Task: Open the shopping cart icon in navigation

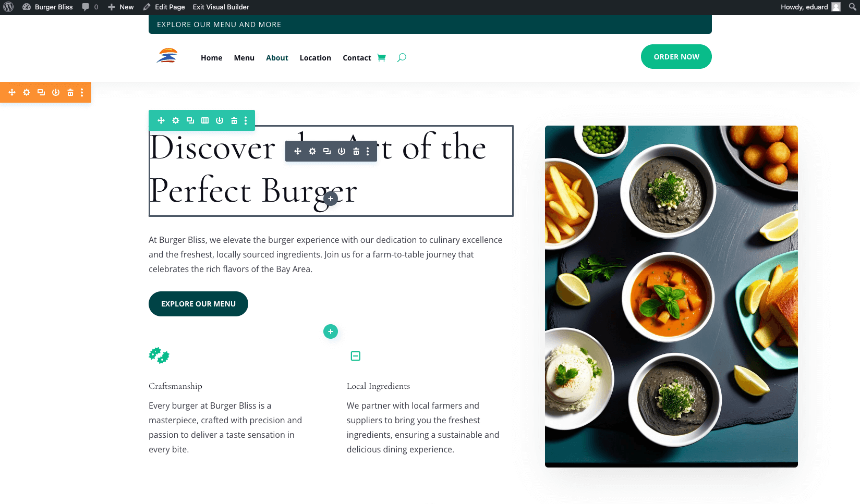Action: [x=381, y=57]
